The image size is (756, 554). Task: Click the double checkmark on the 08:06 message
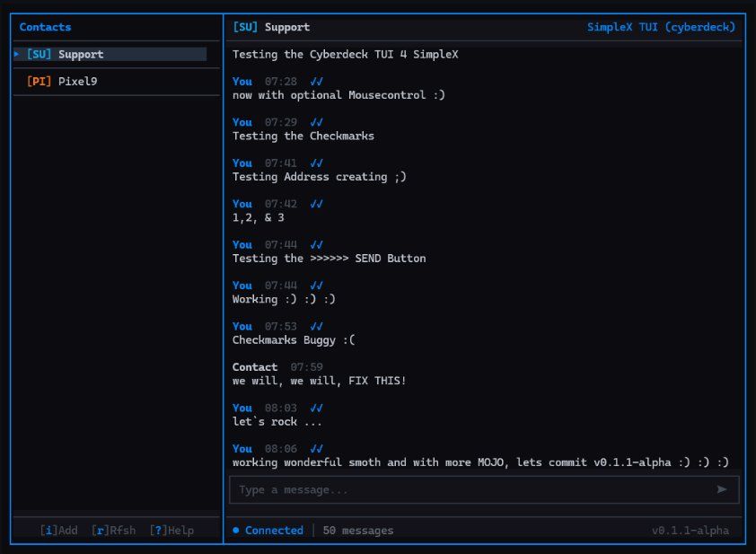pos(317,449)
